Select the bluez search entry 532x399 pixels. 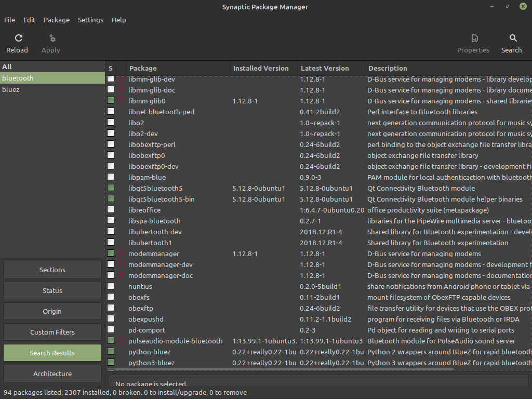tap(11, 90)
